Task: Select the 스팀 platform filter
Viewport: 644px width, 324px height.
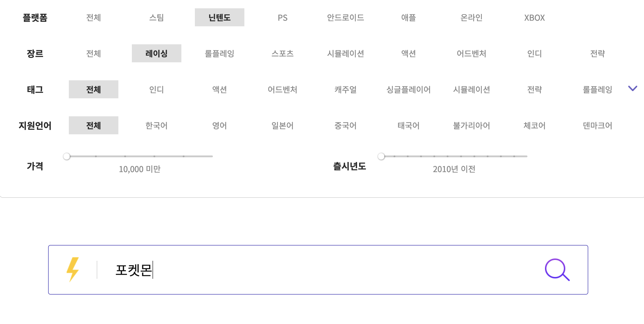Action: (157, 18)
